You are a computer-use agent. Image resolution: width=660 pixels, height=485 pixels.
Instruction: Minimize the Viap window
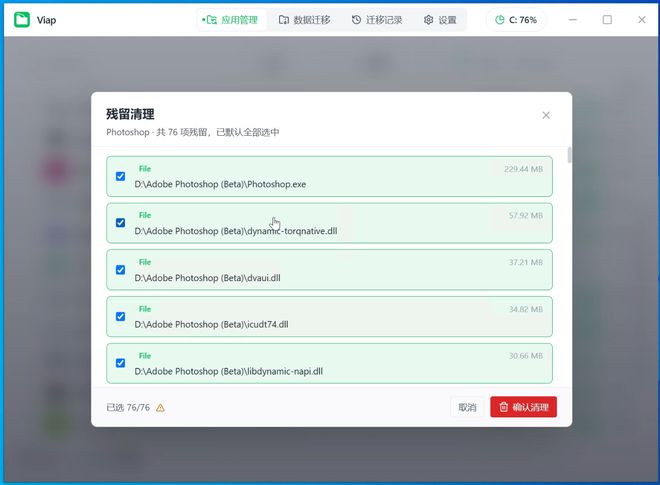(572, 20)
